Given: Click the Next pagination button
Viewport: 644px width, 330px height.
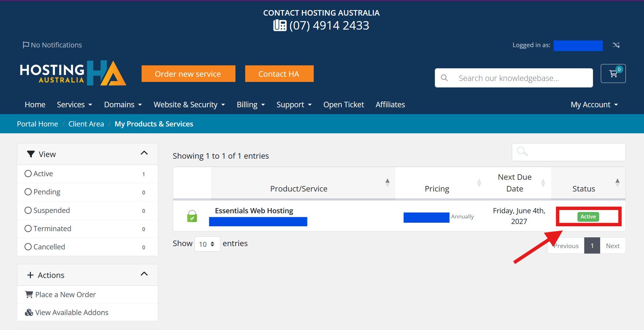Looking at the screenshot, I should tap(612, 246).
